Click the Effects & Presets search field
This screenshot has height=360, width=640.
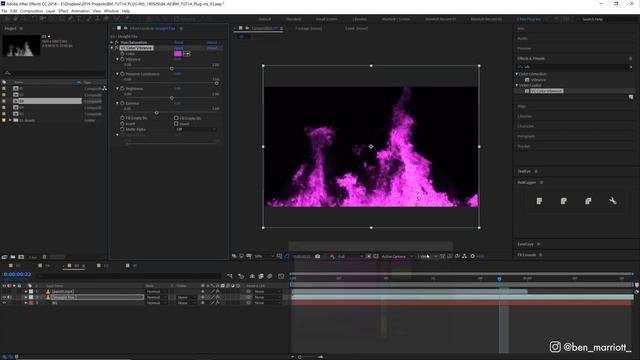(x=575, y=67)
